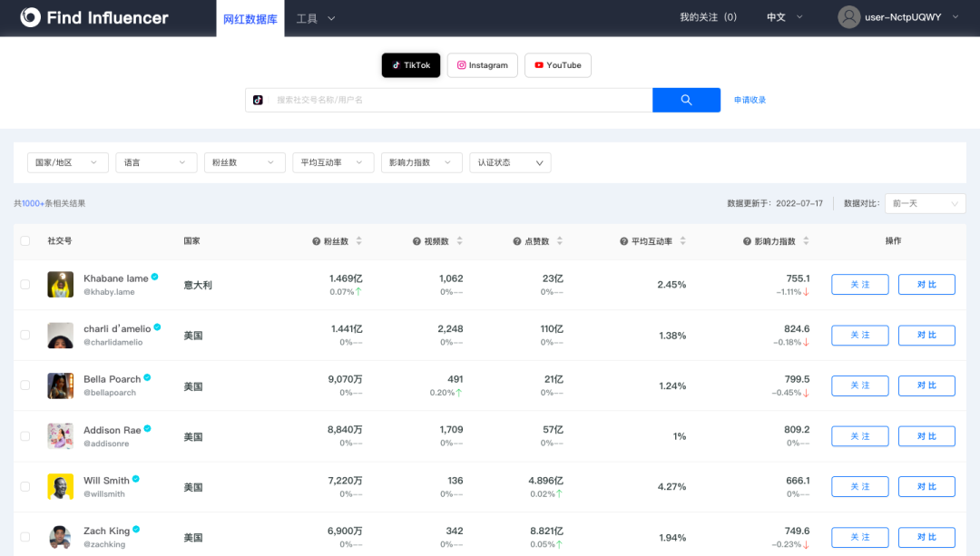Open Bella Poarch avatar thumbnail
Viewport: 980px width, 556px height.
[x=61, y=385]
